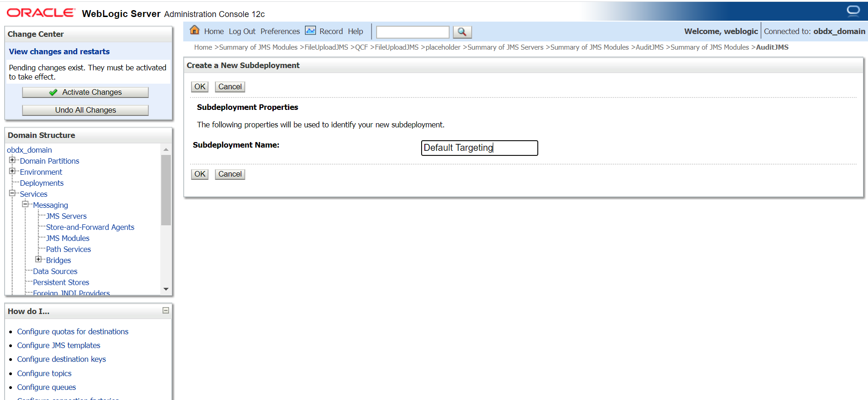
Task: Open Domain Partitions in the tree
Action: (50, 161)
